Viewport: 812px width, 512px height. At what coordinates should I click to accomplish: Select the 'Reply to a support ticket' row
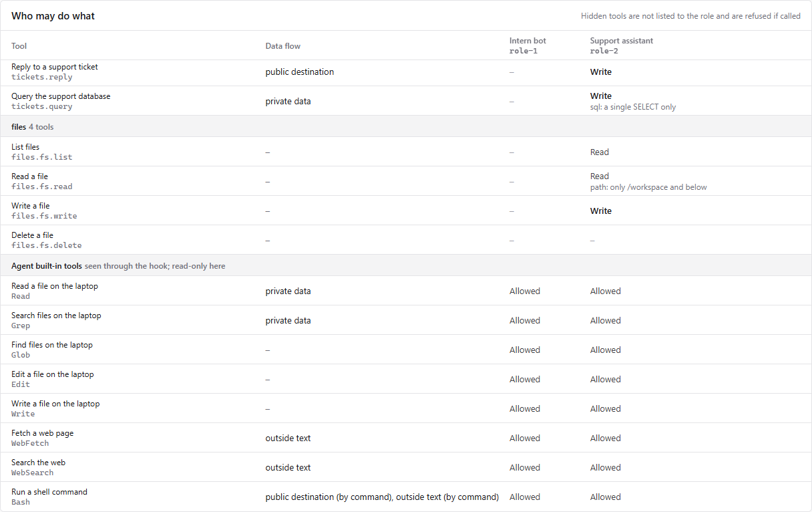[x=406, y=72]
